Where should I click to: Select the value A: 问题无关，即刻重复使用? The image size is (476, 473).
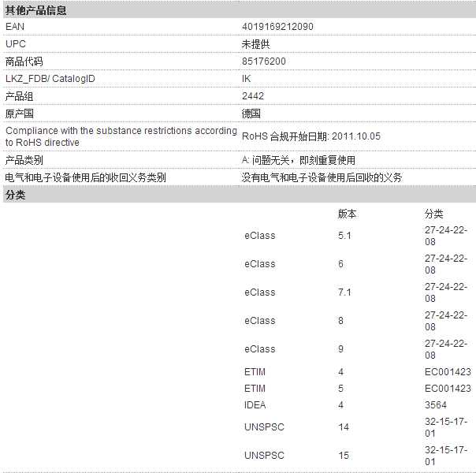coord(299,160)
